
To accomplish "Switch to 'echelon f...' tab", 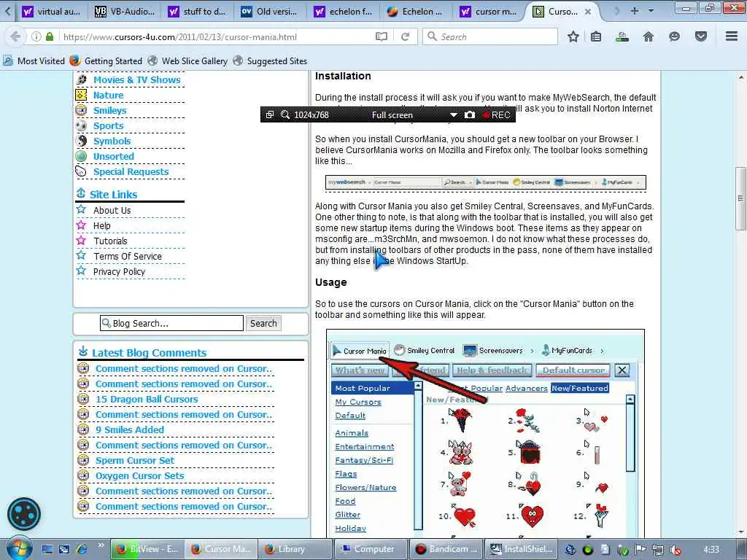I will coord(343,12).
